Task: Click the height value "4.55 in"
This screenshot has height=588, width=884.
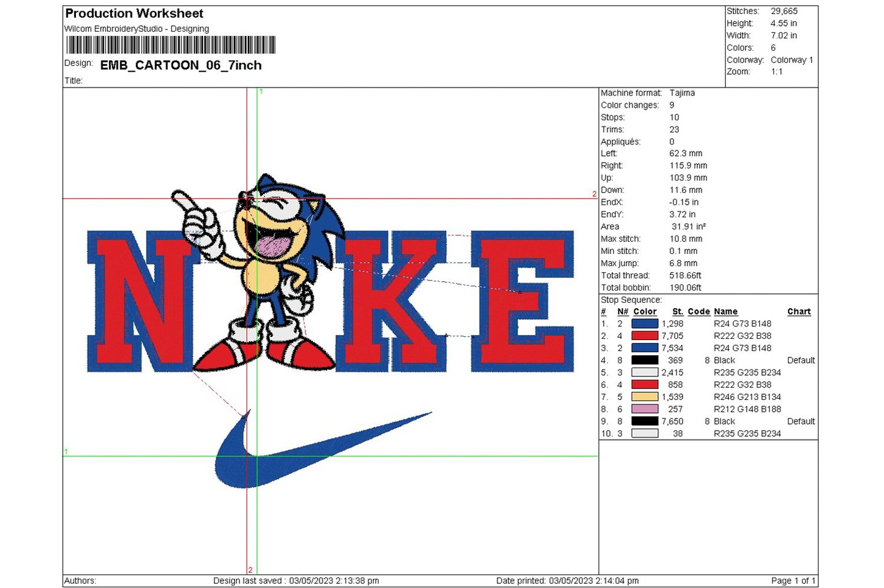Action: [x=784, y=24]
